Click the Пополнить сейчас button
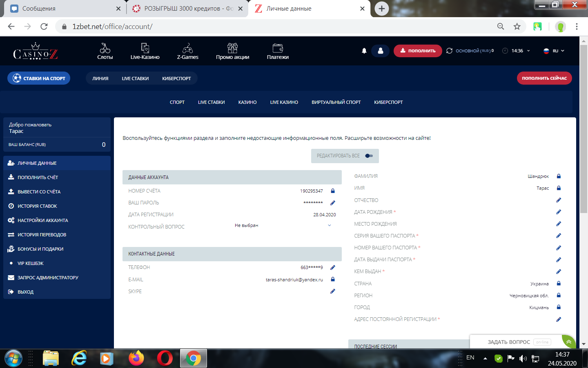This screenshot has width=588, height=368. 544,78
